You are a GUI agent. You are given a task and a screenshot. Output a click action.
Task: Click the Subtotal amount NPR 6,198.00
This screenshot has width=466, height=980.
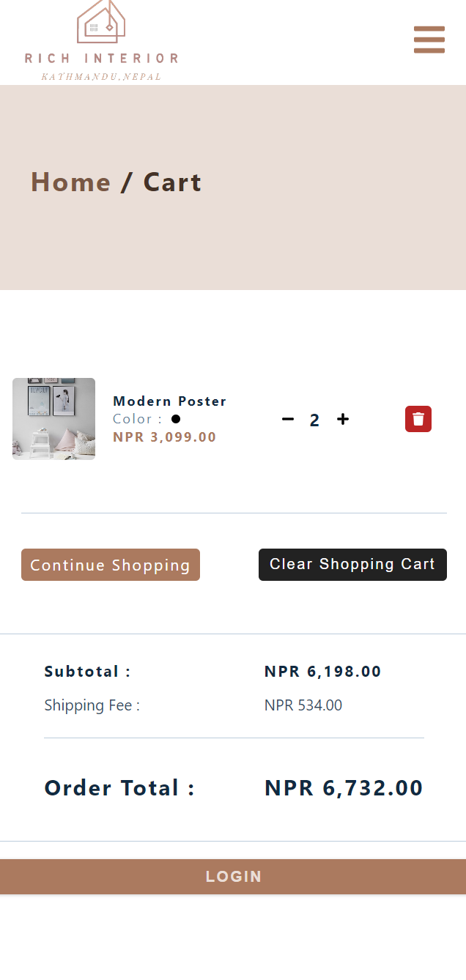[x=322, y=672]
